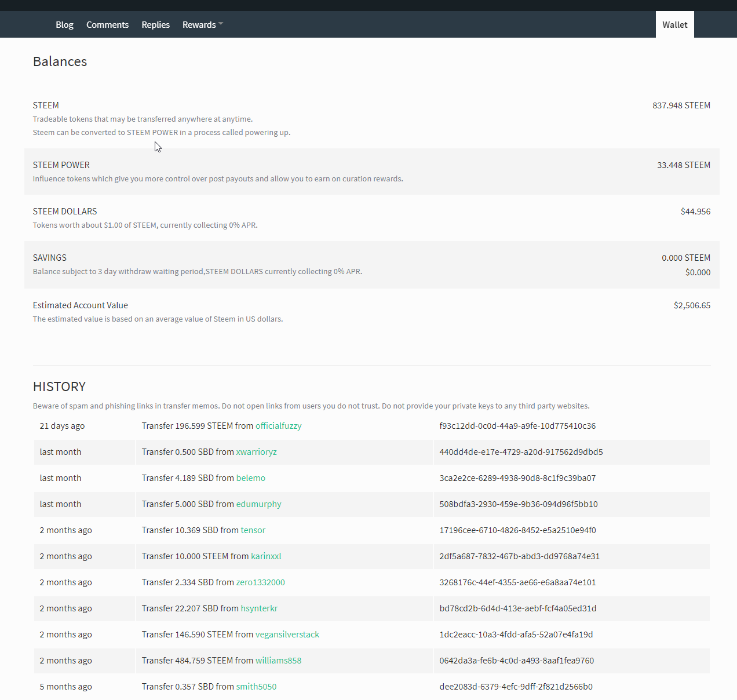
Task: Click the STEEM DOLLARS heading
Action: pos(65,212)
